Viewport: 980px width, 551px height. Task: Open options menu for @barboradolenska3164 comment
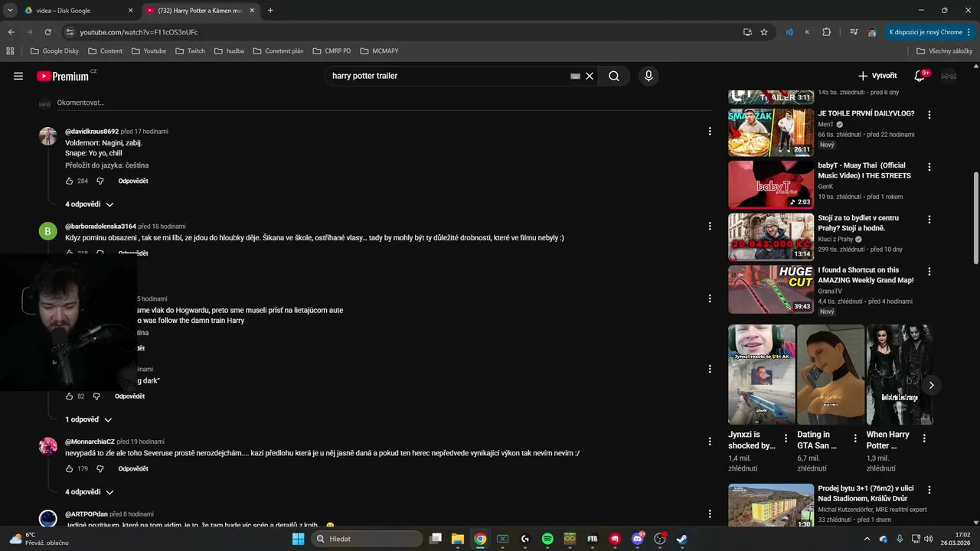710,227
